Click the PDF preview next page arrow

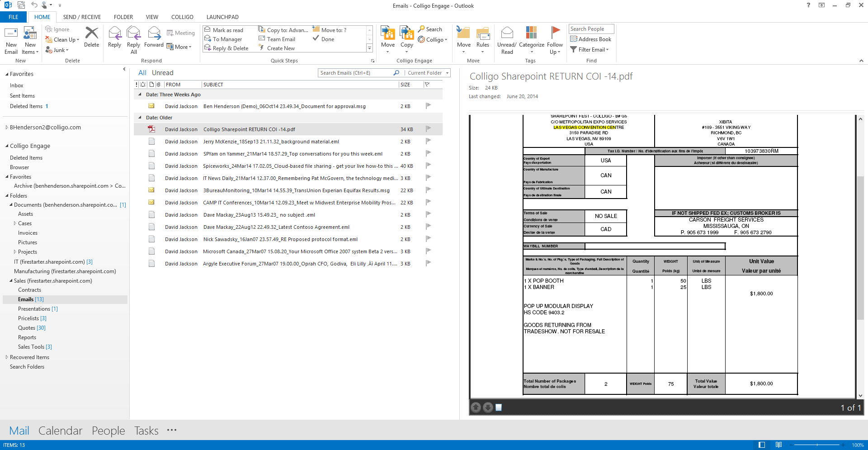(x=488, y=407)
